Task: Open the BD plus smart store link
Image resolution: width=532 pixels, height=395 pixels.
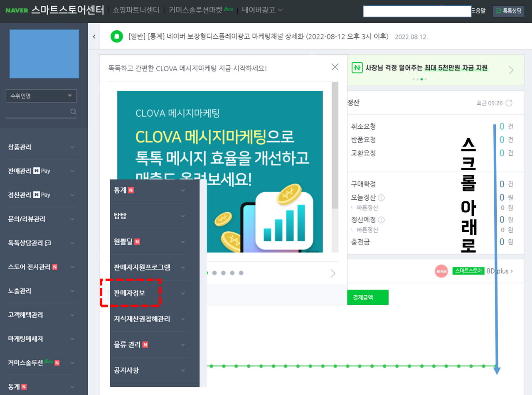Action: (x=500, y=271)
